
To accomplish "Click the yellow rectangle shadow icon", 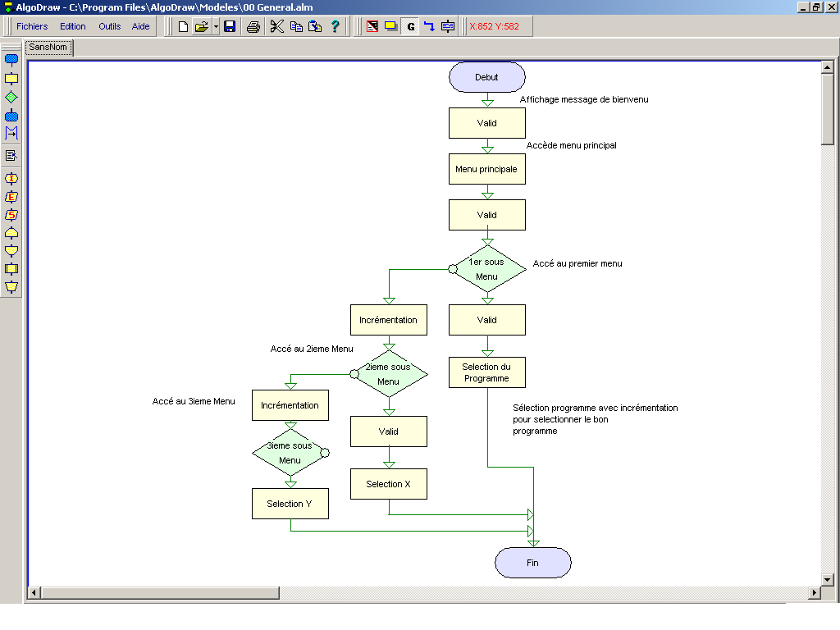I will 391,26.
